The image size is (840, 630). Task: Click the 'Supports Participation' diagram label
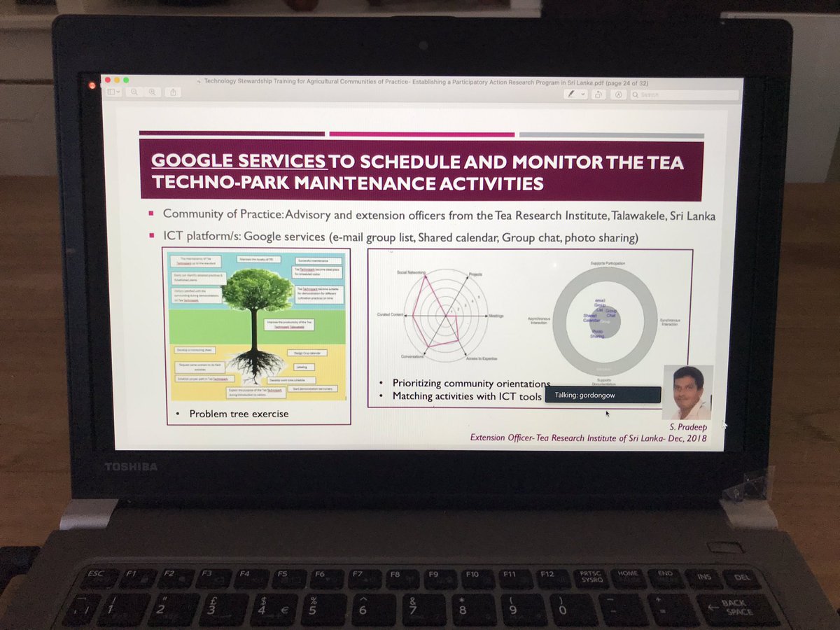[x=606, y=263]
